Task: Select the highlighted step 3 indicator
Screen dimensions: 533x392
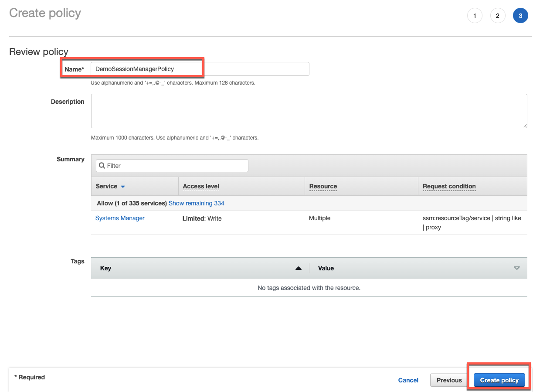Action: click(520, 15)
